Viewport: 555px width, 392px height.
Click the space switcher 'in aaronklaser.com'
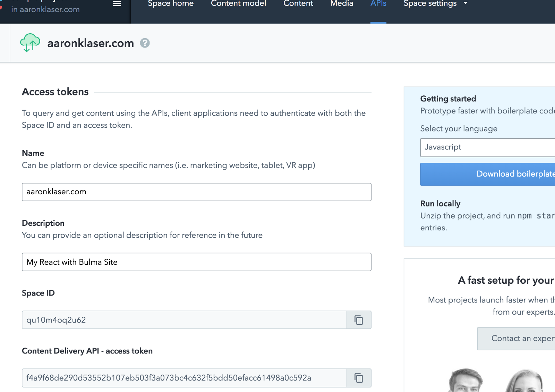pos(45,9)
